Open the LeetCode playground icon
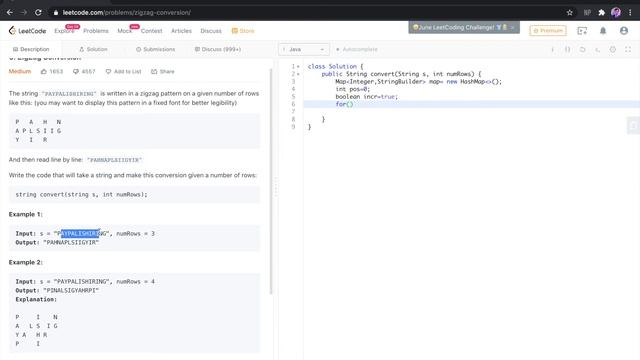 pos(582,31)
